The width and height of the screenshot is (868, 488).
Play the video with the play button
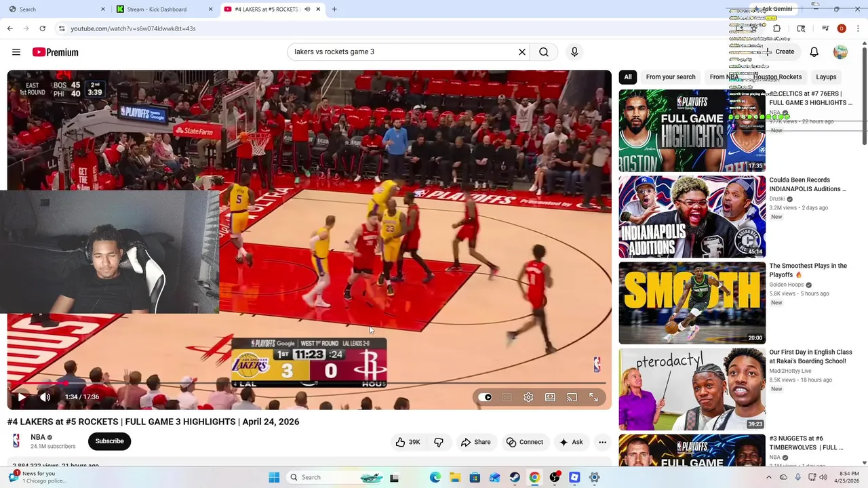(22, 397)
